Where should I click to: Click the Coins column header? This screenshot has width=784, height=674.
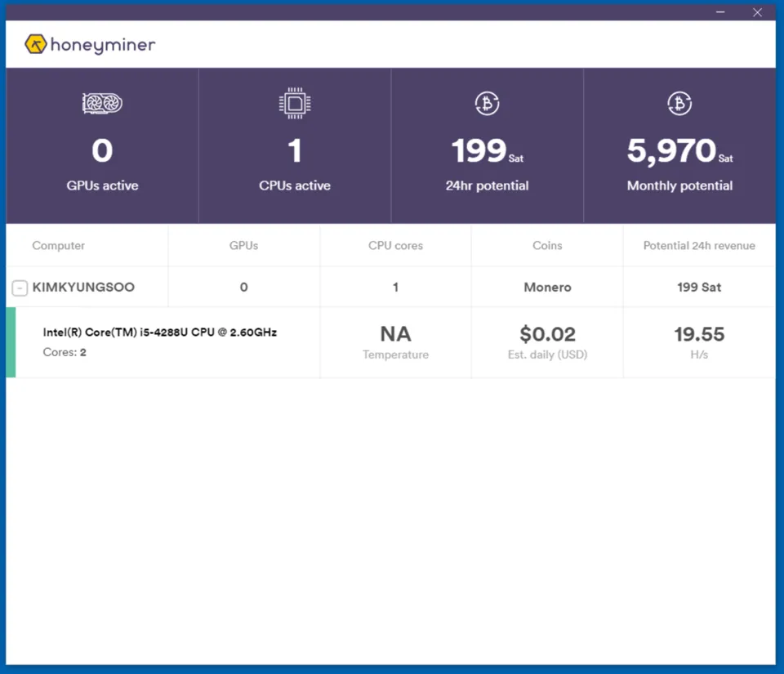547,246
